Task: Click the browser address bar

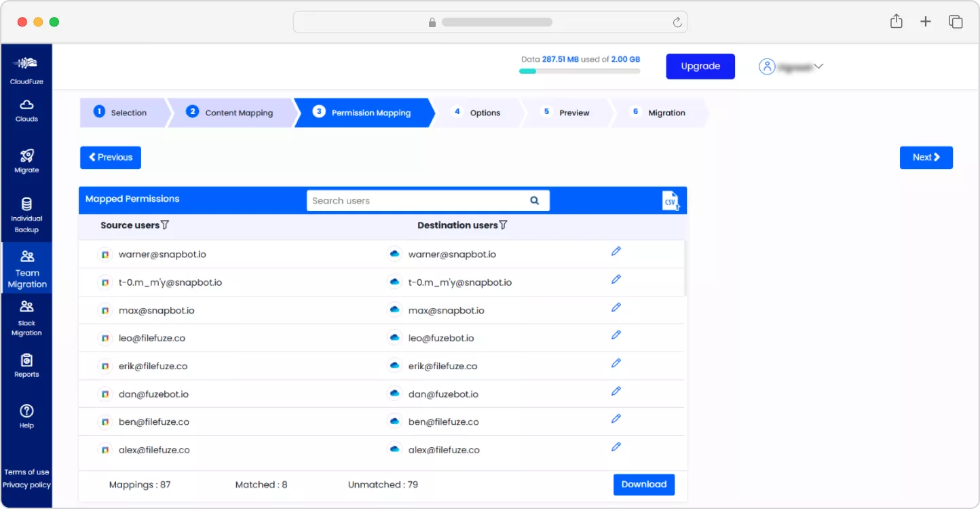Action: pyautogui.click(x=490, y=22)
